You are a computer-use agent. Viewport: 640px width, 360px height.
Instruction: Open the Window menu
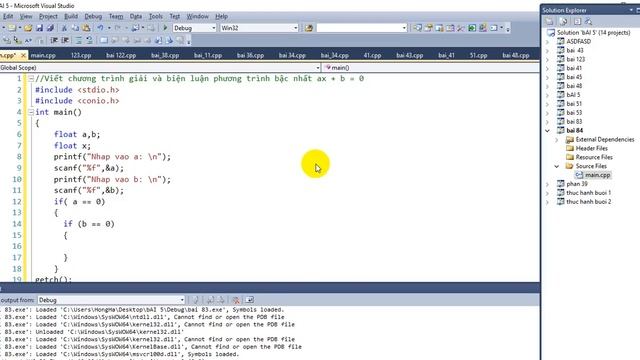point(198,16)
